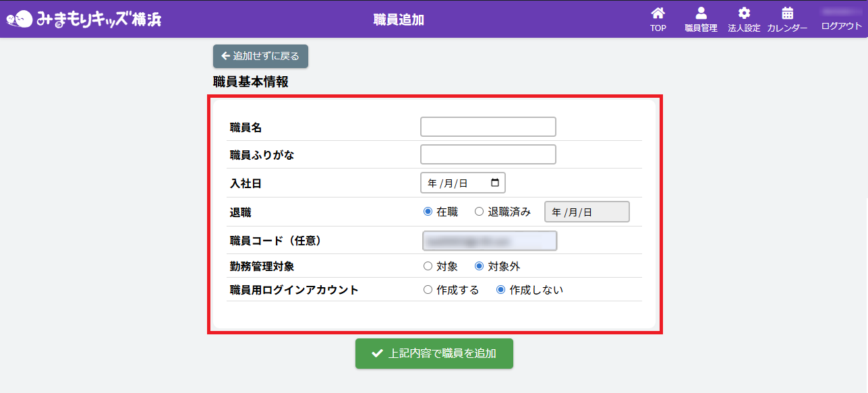Select 対象 for 勤務管理対象

pyautogui.click(x=428, y=266)
